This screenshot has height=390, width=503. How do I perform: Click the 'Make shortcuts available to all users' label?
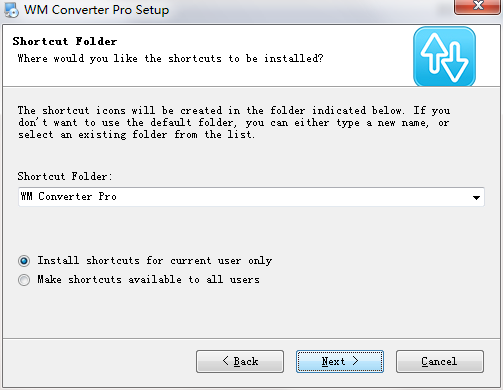point(148,279)
